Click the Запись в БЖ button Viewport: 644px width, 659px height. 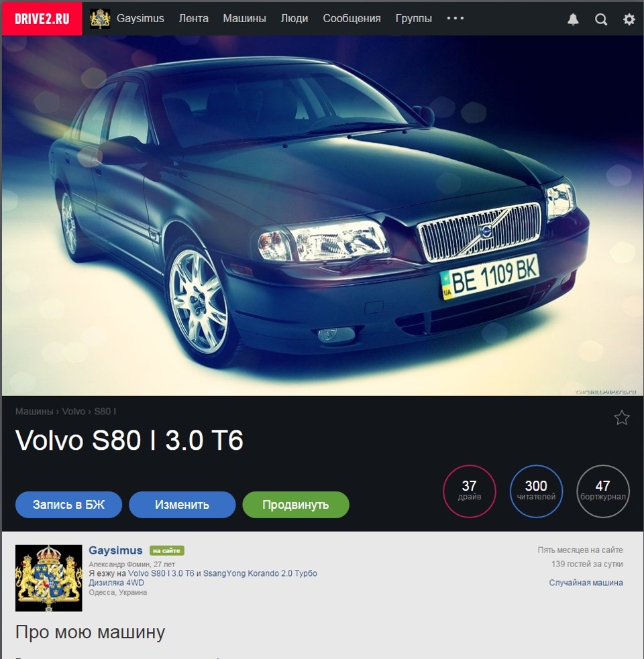click(68, 504)
